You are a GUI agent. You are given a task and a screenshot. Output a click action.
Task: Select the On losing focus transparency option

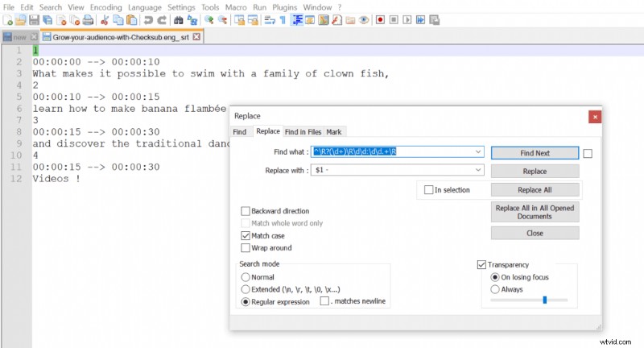[495, 277]
